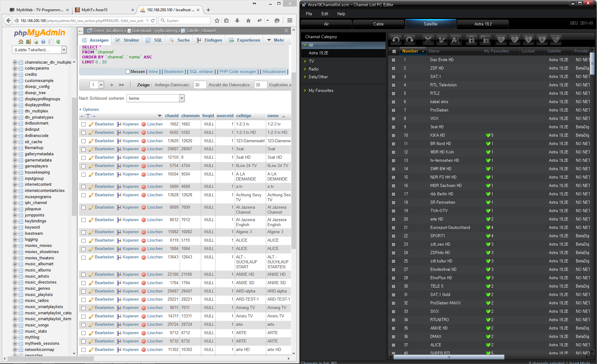
Task: Switch to the Air tab
Action: [326, 24]
